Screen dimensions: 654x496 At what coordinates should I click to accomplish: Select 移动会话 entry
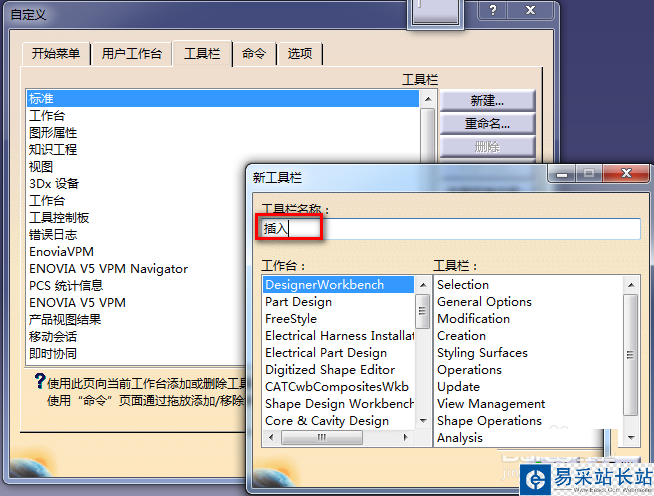[x=53, y=337]
